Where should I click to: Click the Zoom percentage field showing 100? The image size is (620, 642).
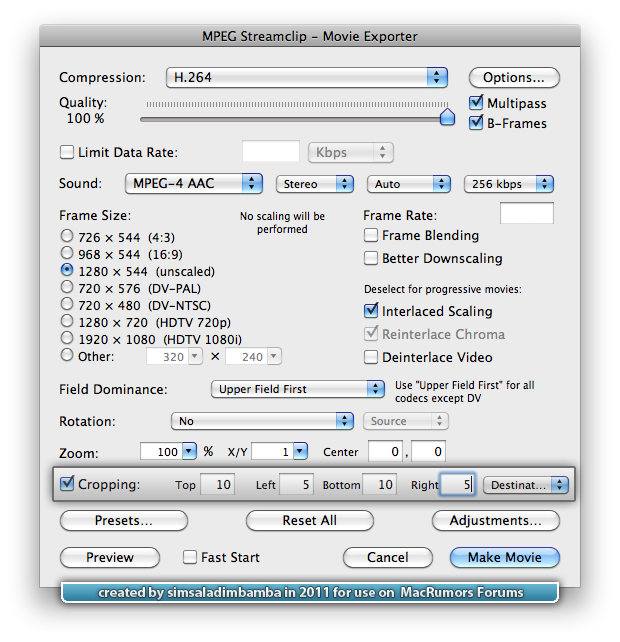tap(161, 452)
